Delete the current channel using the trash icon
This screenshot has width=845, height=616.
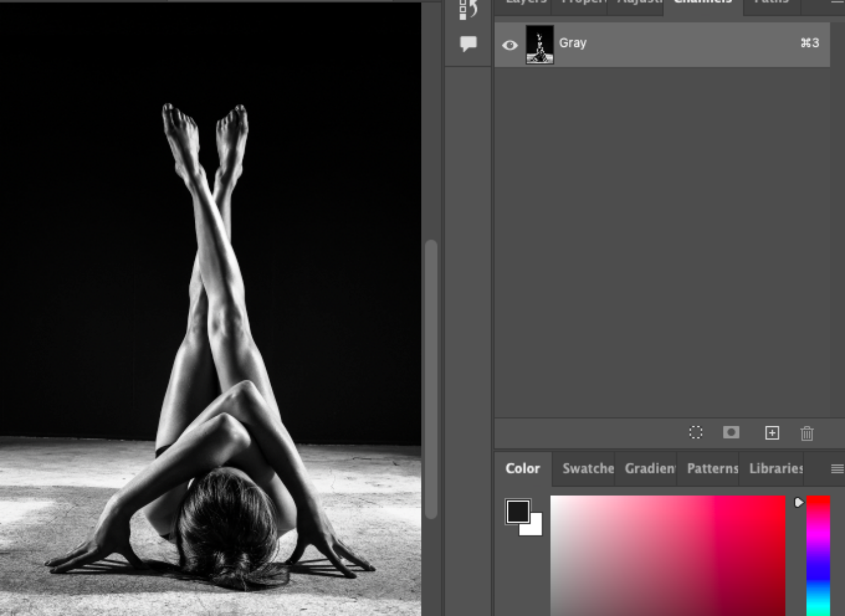coord(807,433)
